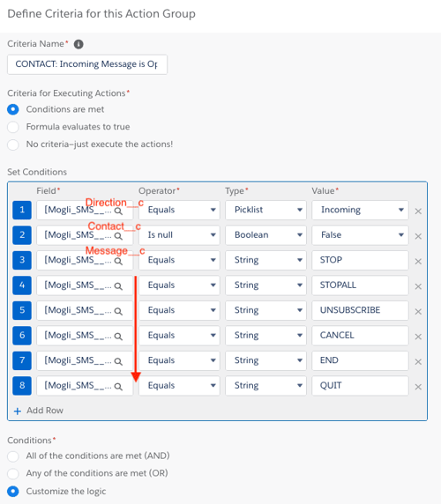
Task: Select Any of the conditions are met (OR)
Action: [x=13, y=473]
